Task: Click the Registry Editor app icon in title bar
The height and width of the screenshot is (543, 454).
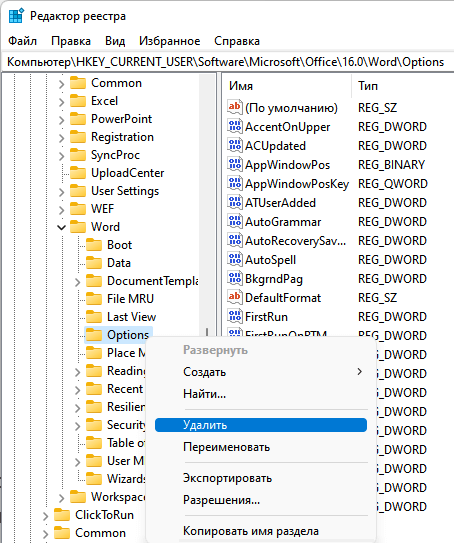Action: point(16,16)
